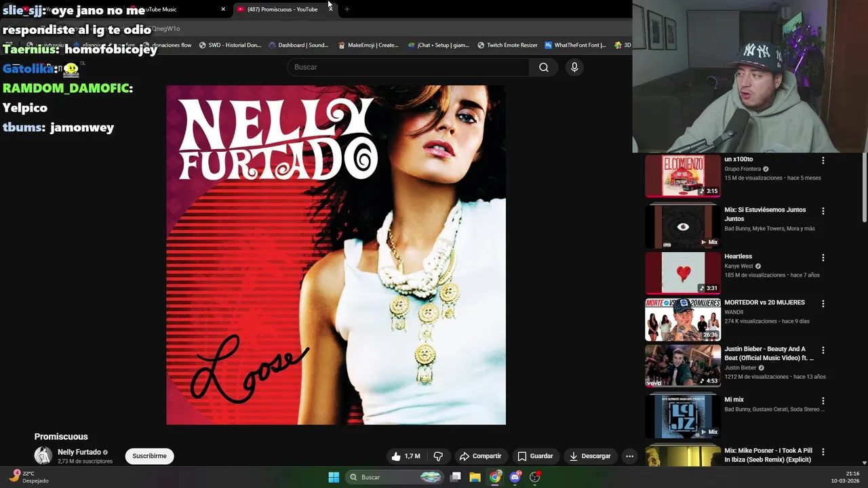Open options menu for un x100to

coord(823,161)
